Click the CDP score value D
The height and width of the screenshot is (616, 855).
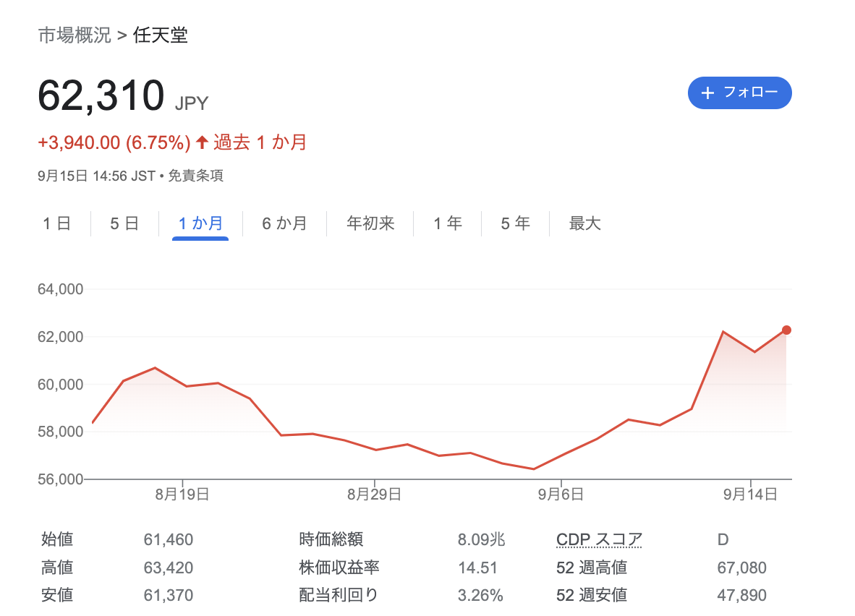coord(723,539)
